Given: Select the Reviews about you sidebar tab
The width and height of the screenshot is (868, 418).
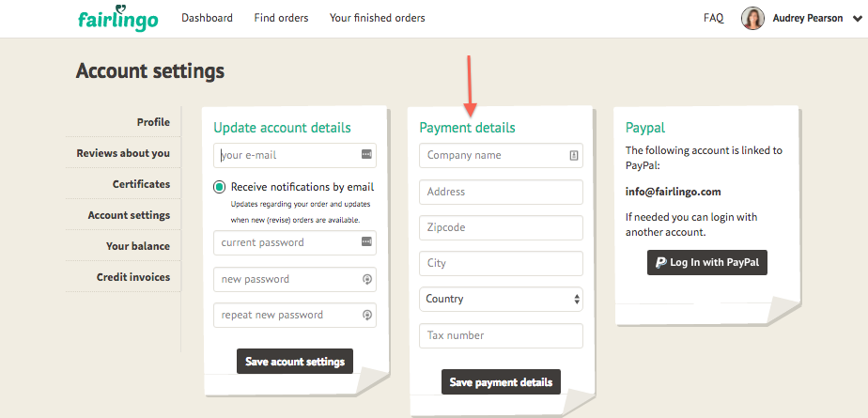Looking at the screenshot, I should [x=123, y=153].
